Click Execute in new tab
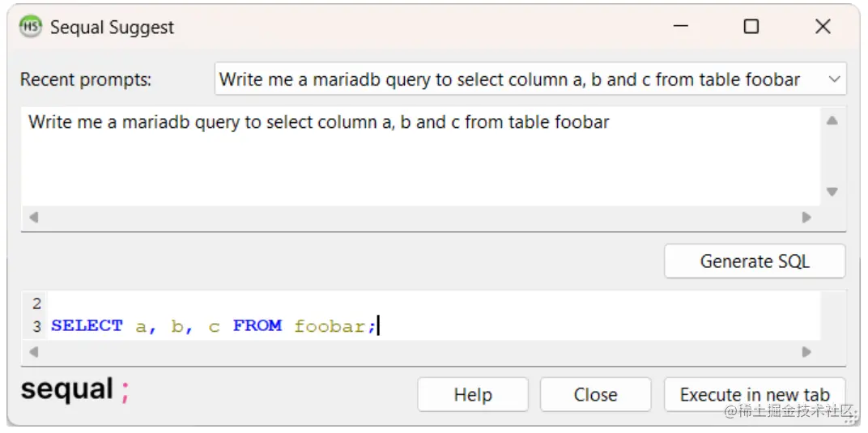This screenshot has height=433, width=868. click(755, 395)
